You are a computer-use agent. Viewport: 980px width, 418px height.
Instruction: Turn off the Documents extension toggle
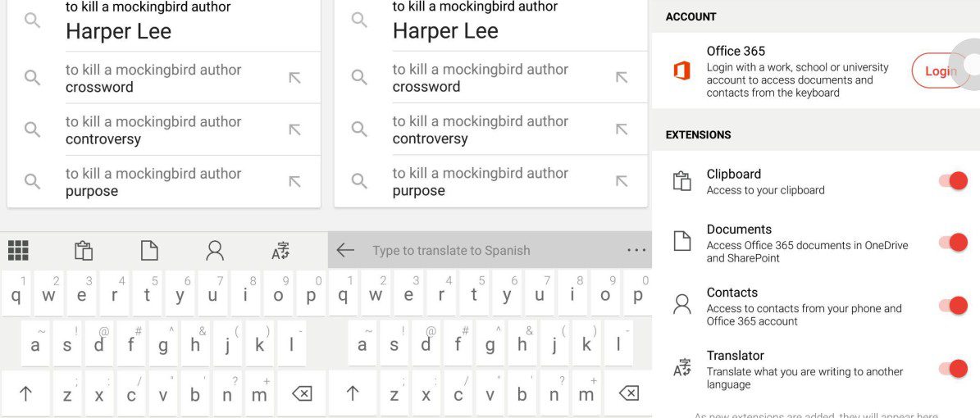click(x=953, y=243)
